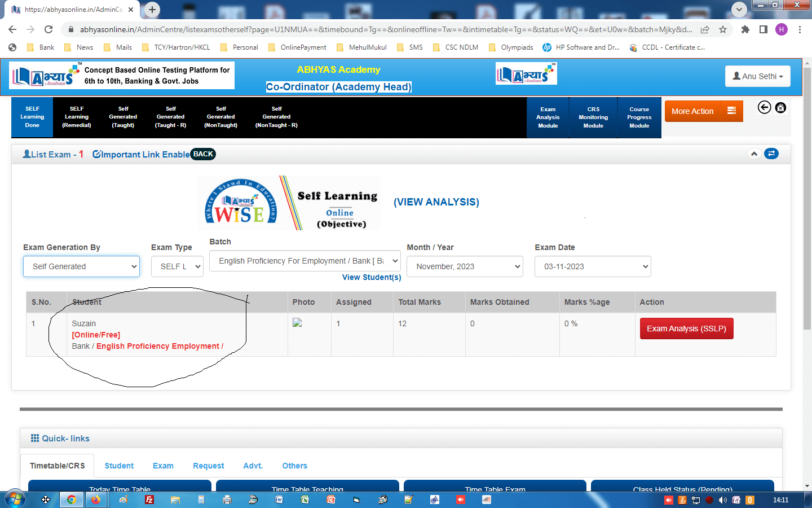Click Suzain's broken photo thumbnail
Screen dimensions: 812x508
297,323
